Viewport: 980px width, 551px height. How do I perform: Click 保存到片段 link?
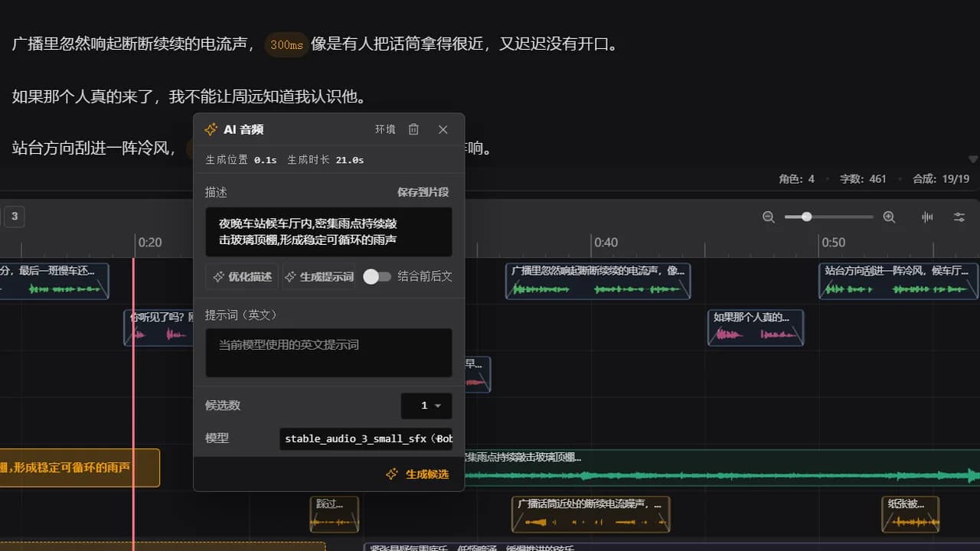pyautogui.click(x=423, y=192)
